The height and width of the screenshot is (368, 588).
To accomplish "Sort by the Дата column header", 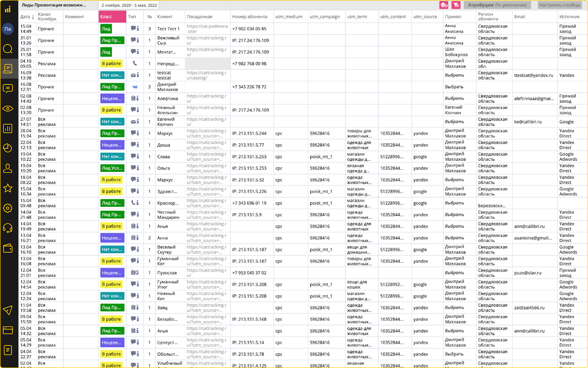I will tap(27, 17).
